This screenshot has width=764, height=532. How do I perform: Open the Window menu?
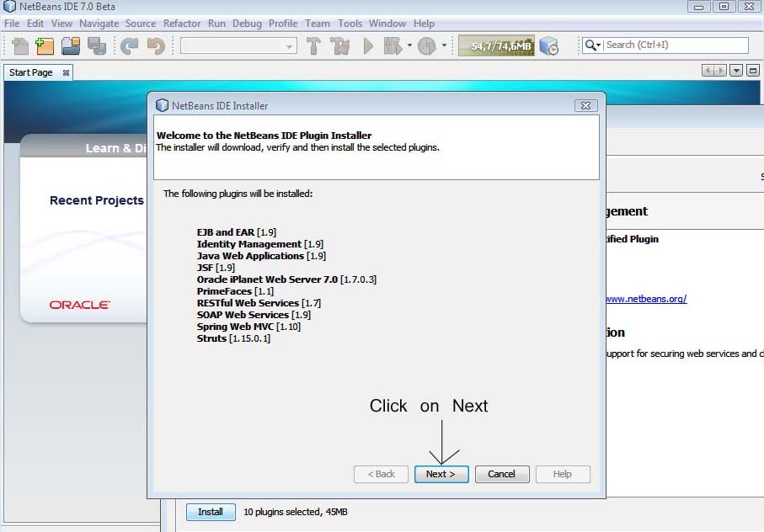pos(387,24)
